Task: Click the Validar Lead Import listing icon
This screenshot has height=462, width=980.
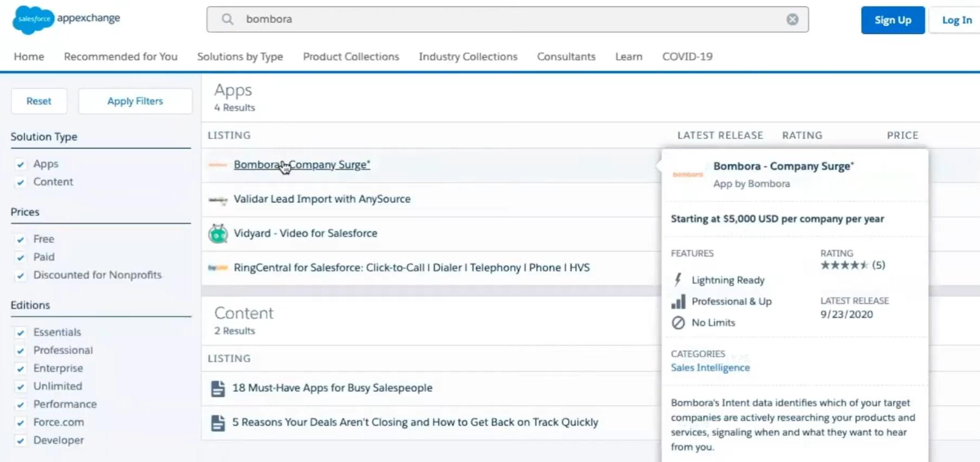Action: click(218, 200)
